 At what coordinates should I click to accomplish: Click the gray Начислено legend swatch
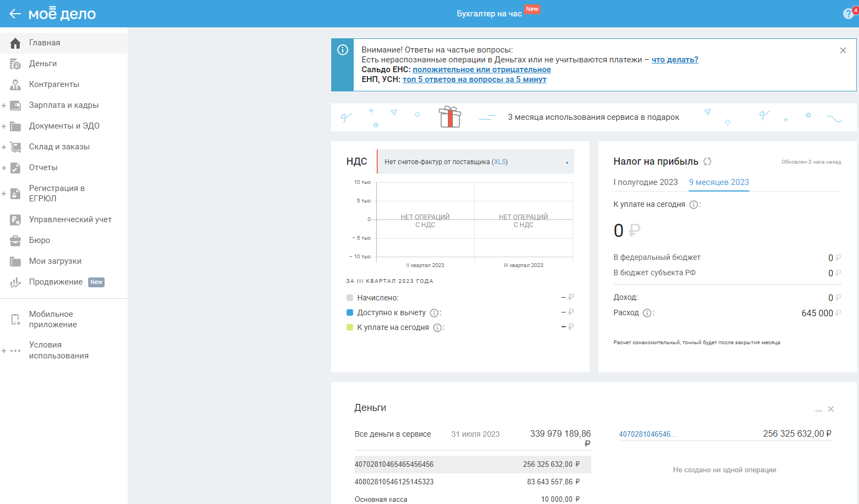pyautogui.click(x=350, y=298)
